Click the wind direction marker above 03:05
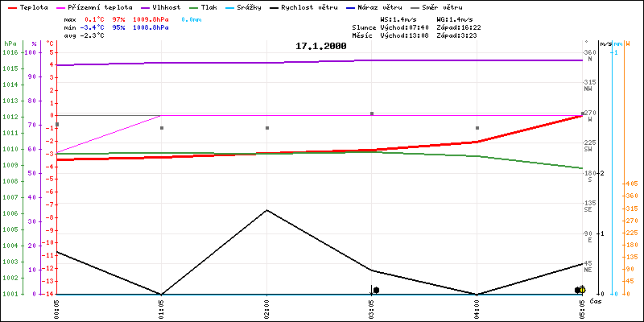This screenshot has height=322, width=644. [x=372, y=114]
